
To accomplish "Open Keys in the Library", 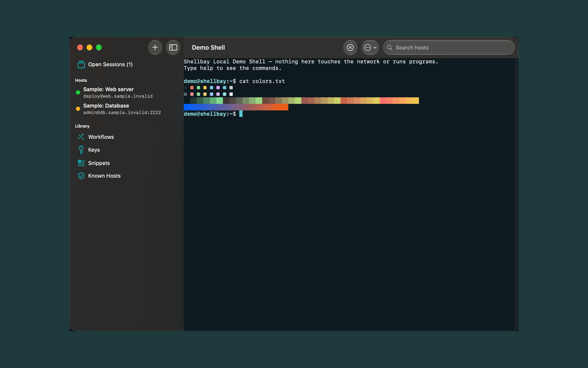I will [126, 150].
